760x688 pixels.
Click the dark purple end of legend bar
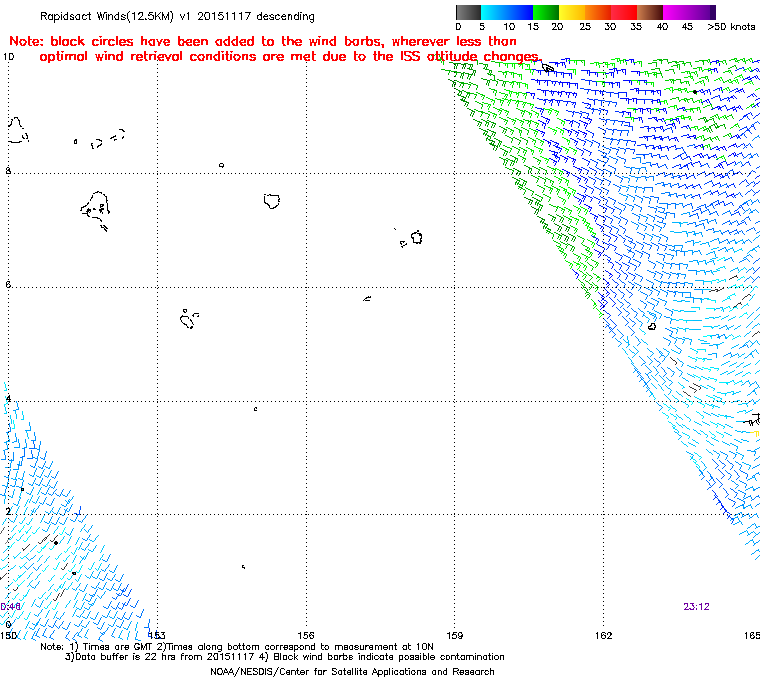point(712,12)
